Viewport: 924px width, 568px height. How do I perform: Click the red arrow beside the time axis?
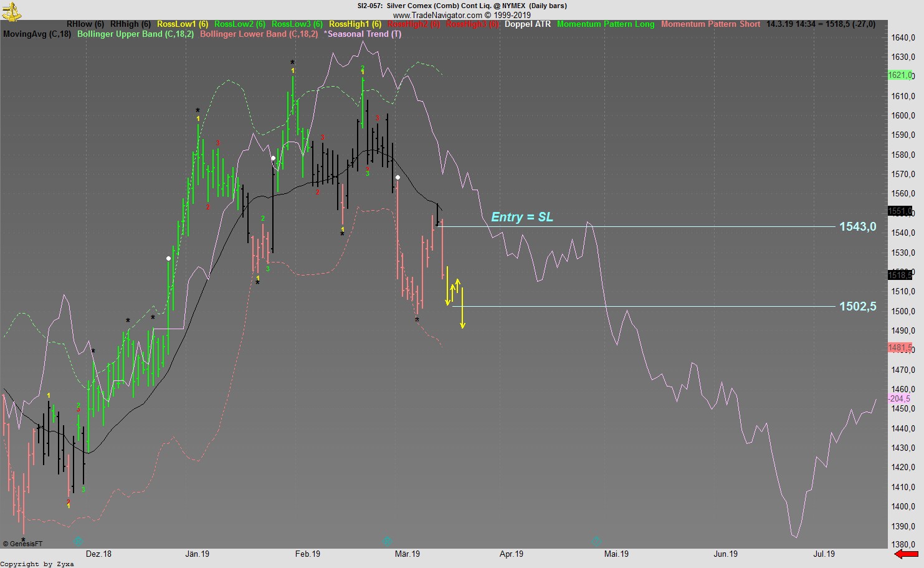click(905, 554)
